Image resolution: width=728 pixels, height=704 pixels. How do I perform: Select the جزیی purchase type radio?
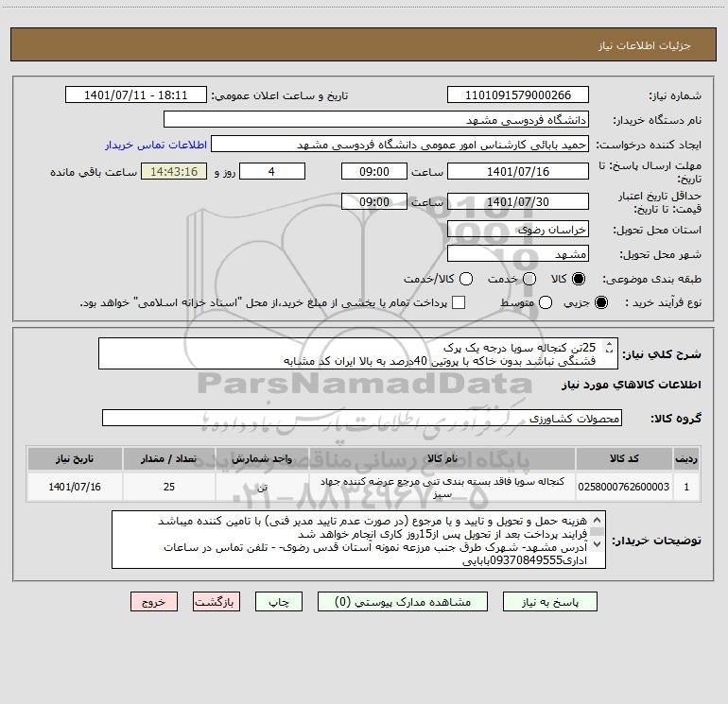click(x=600, y=302)
